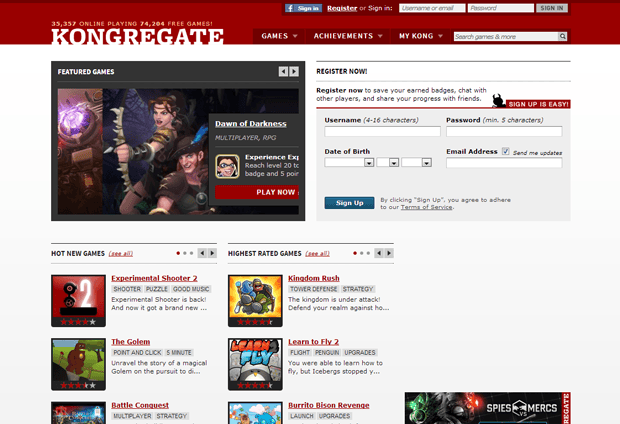This screenshot has width=620, height=424.
Task: Click the SHOOTER tag
Action: tap(127, 289)
